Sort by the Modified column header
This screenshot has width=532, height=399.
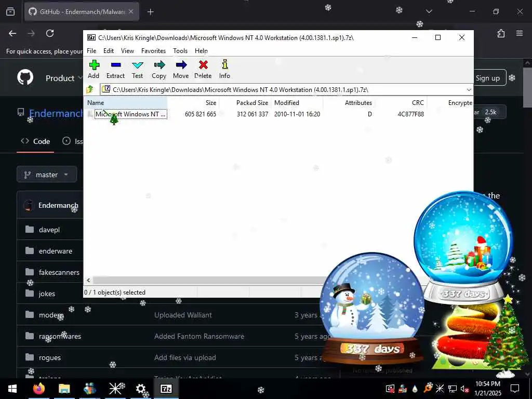(x=297, y=103)
